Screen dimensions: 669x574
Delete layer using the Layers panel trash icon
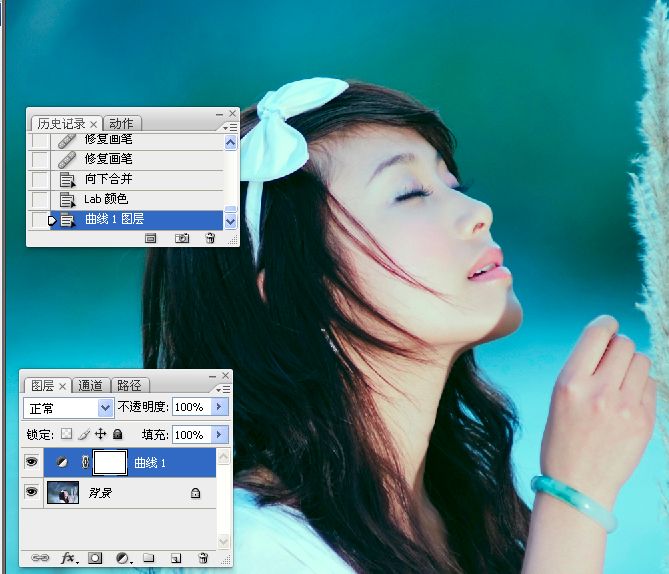203,557
